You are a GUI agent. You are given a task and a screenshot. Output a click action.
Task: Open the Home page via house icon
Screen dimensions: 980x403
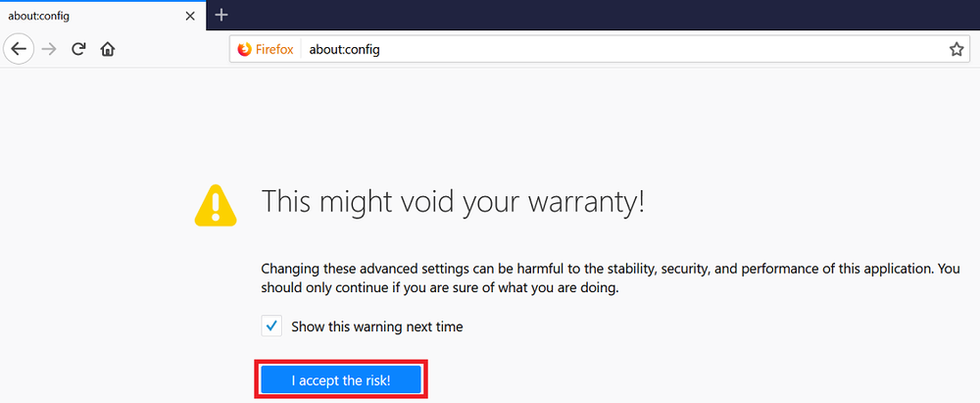point(108,49)
